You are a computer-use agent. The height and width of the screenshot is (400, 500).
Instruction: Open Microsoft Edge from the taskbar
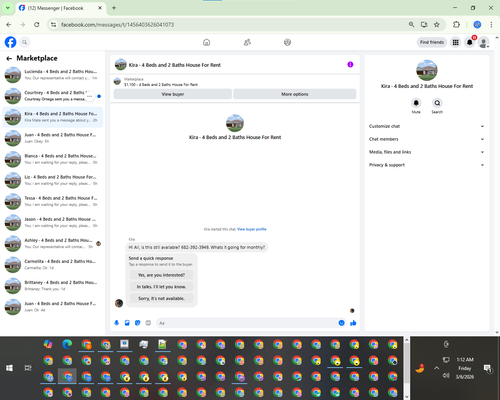click(67, 344)
